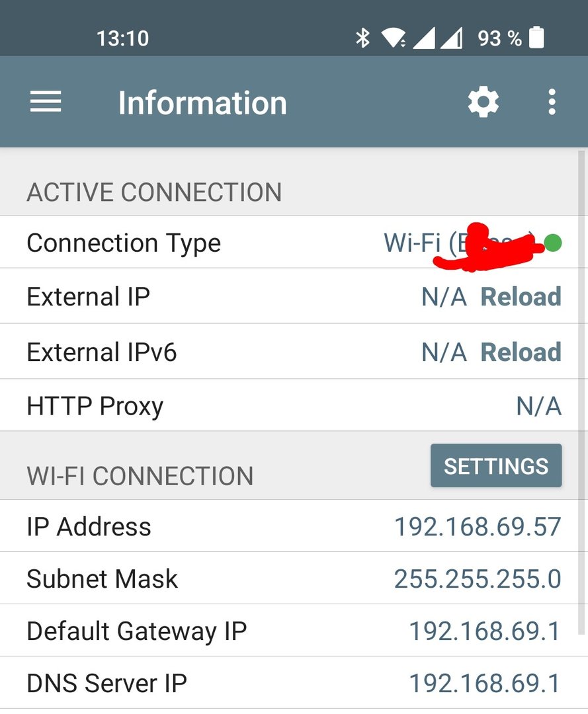This screenshot has width=588, height=714.
Task: Reload the External IPv6 value
Action: pyautogui.click(x=521, y=352)
